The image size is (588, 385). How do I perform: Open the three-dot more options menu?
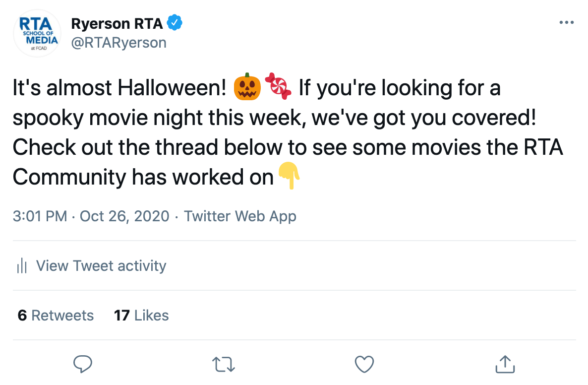point(566,23)
